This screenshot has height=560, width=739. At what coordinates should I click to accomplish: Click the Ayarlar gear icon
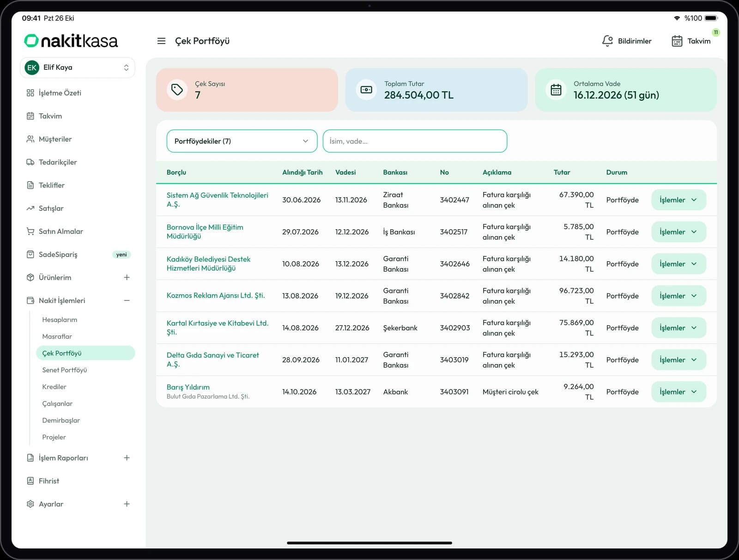tap(30, 504)
